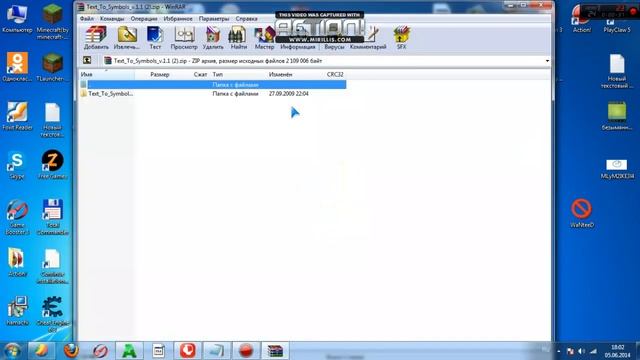The image size is (640, 360).
Task: Select the Total Commander desktop icon
Action: [x=52, y=217]
